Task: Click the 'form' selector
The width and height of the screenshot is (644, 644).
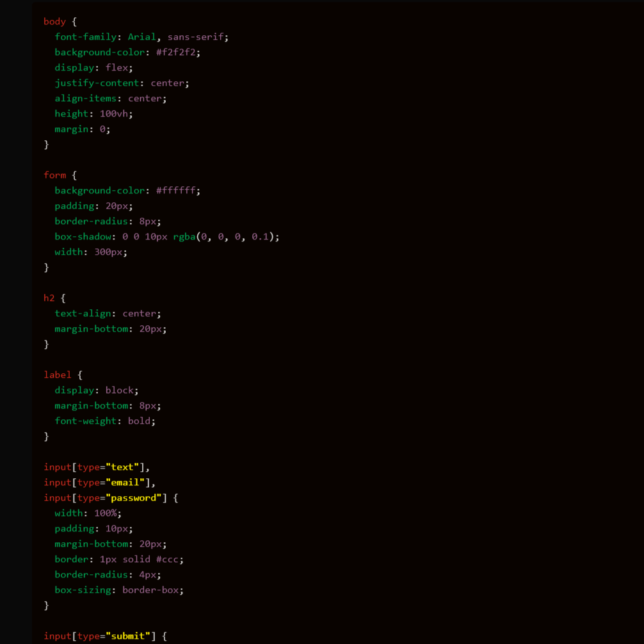Action: pos(54,175)
